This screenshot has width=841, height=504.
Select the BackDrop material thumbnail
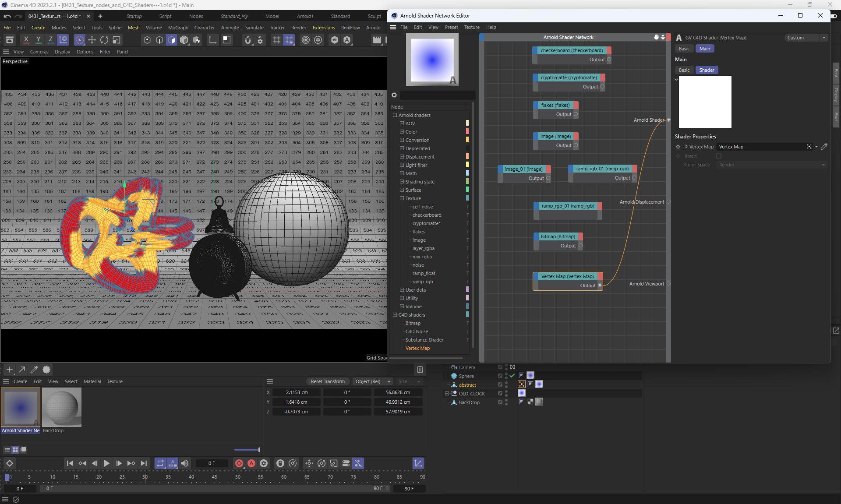[x=62, y=407]
